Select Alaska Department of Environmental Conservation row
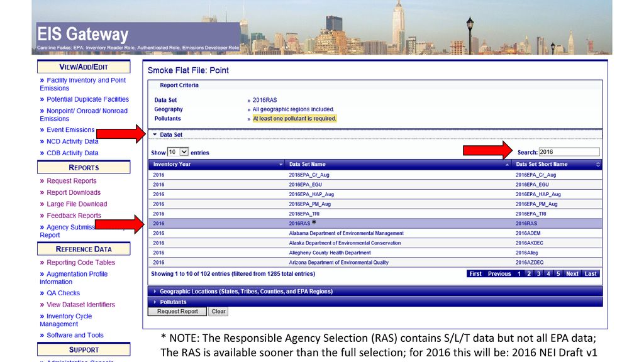The image size is (644, 362). [375, 243]
